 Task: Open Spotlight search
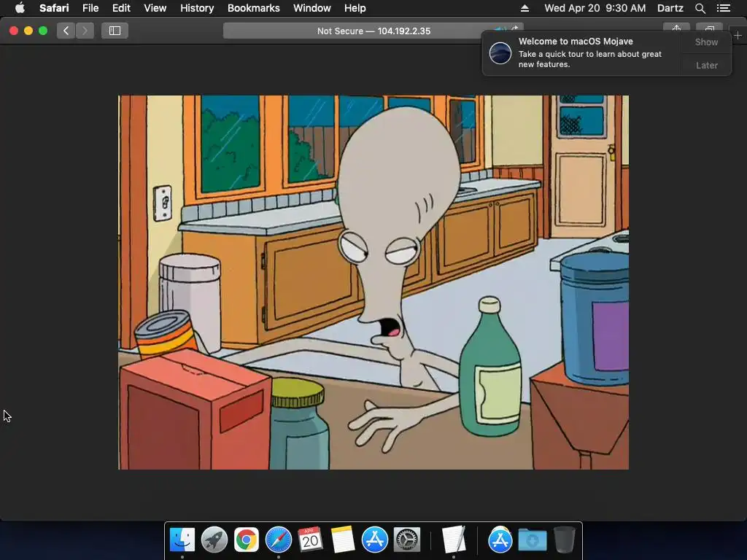700,8
